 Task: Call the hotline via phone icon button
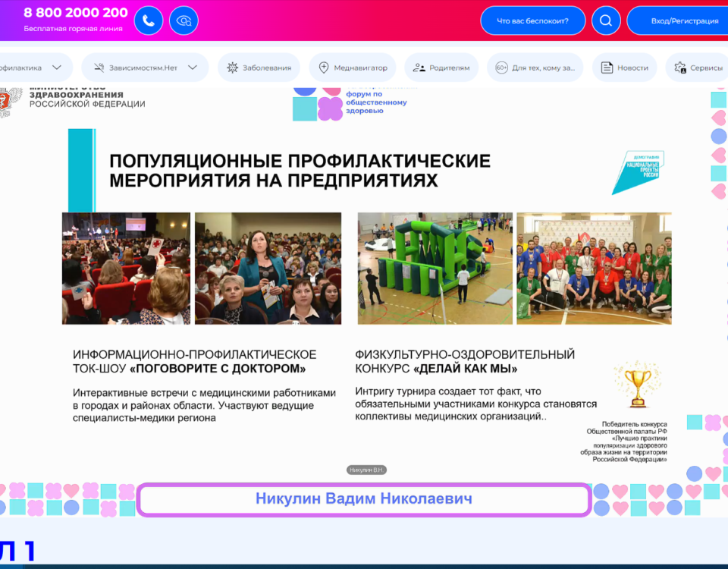[149, 20]
